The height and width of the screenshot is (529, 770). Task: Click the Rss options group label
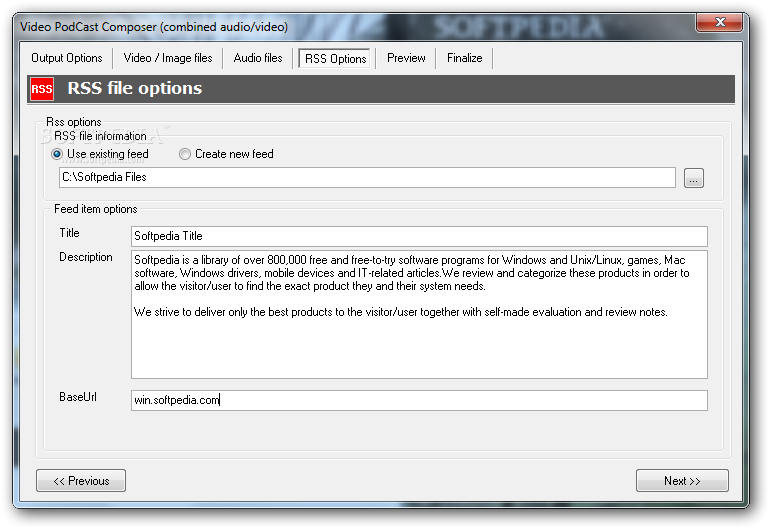point(74,122)
